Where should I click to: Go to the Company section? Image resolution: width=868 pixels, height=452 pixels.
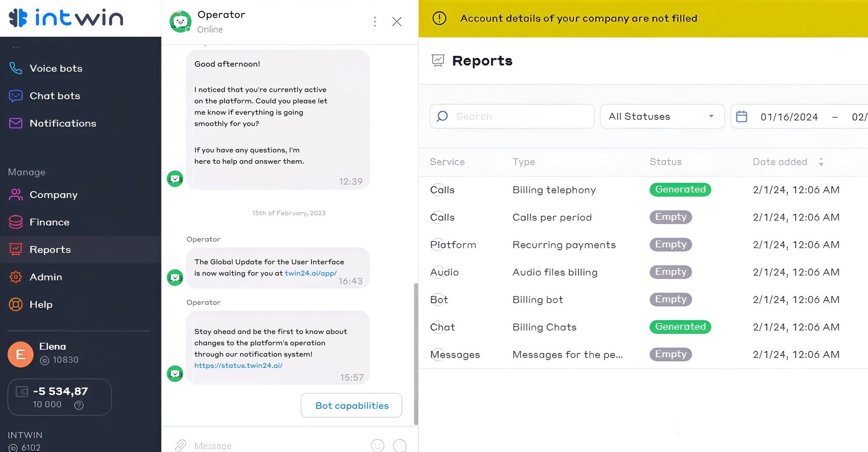pos(53,195)
